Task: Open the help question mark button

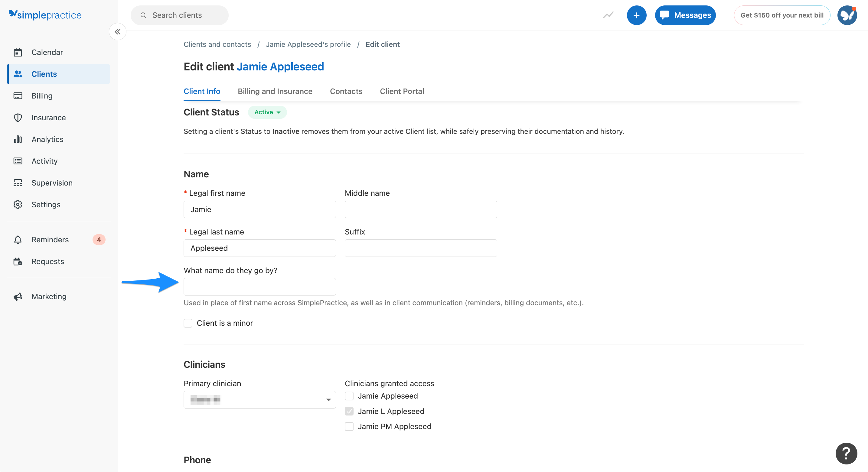Action: 846,454
